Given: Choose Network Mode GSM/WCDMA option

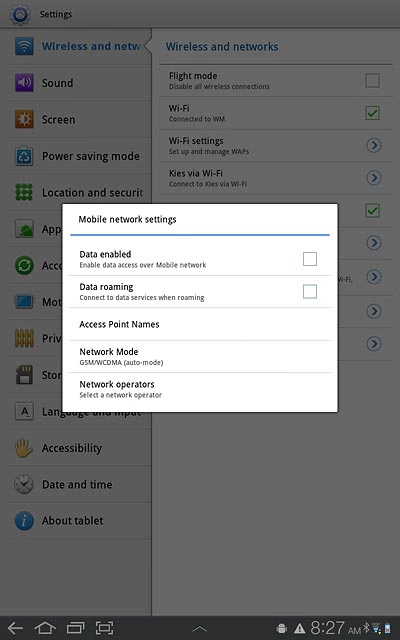Looking at the screenshot, I should [200, 356].
